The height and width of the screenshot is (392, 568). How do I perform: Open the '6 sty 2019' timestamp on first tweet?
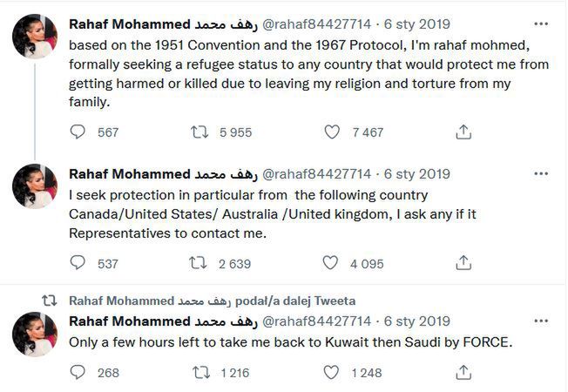point(417,24)
